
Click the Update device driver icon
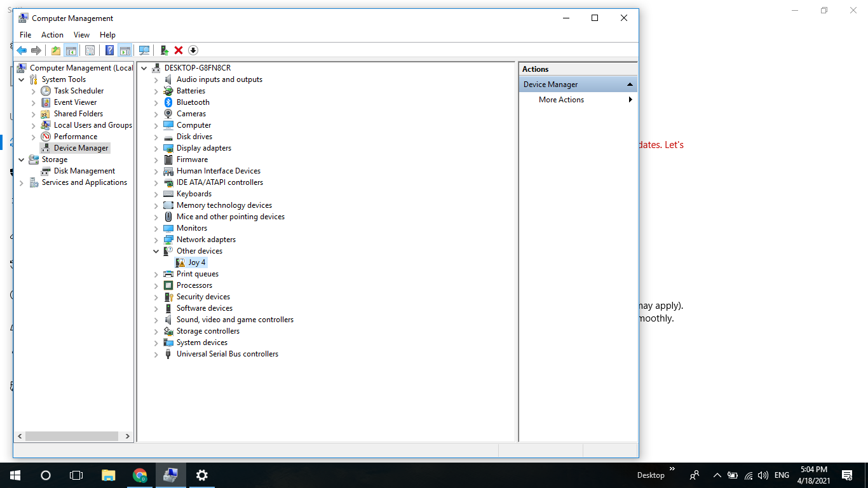pyautogui.click(x=164, y=50)
